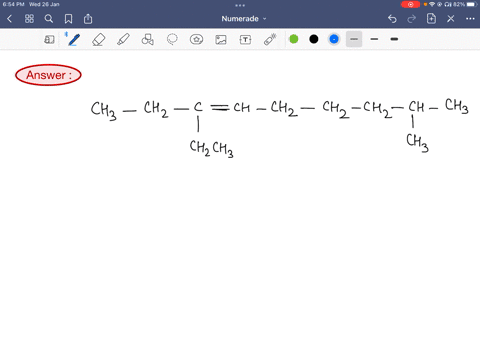This screenshot has height=360, width=480.
Task: Open multitasking three-dot menu at top
Action: coord(240,5)
